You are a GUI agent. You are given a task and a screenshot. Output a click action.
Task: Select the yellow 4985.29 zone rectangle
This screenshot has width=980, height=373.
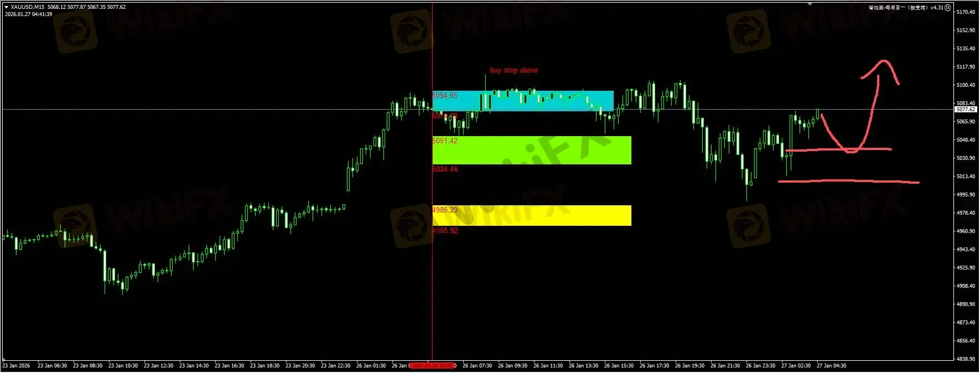pyautogui.click(x=532, y=215)
